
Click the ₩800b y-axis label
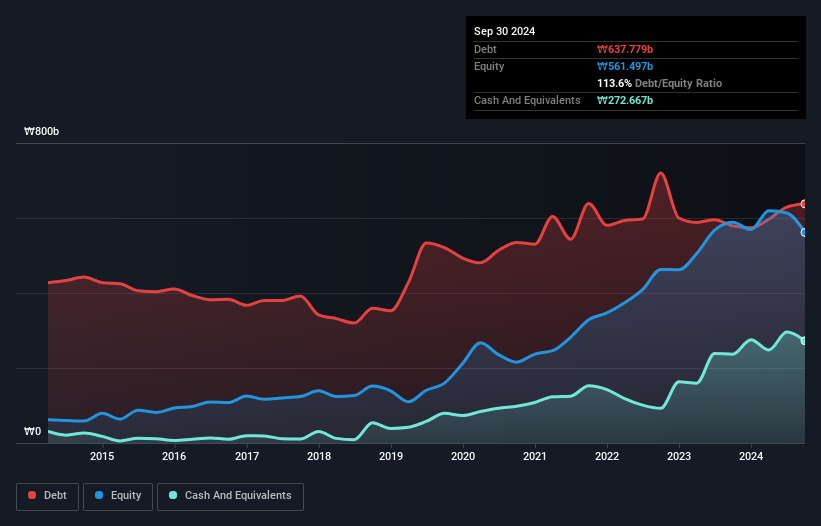41,131
